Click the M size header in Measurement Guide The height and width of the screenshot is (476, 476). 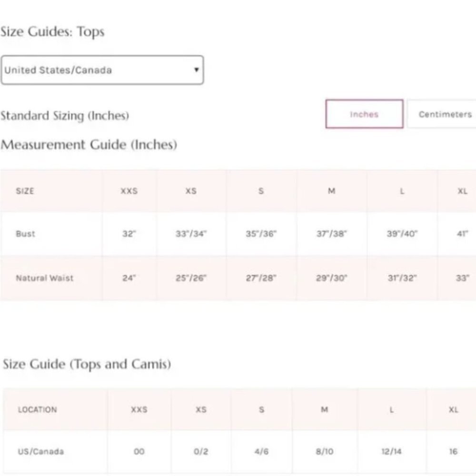332,191
